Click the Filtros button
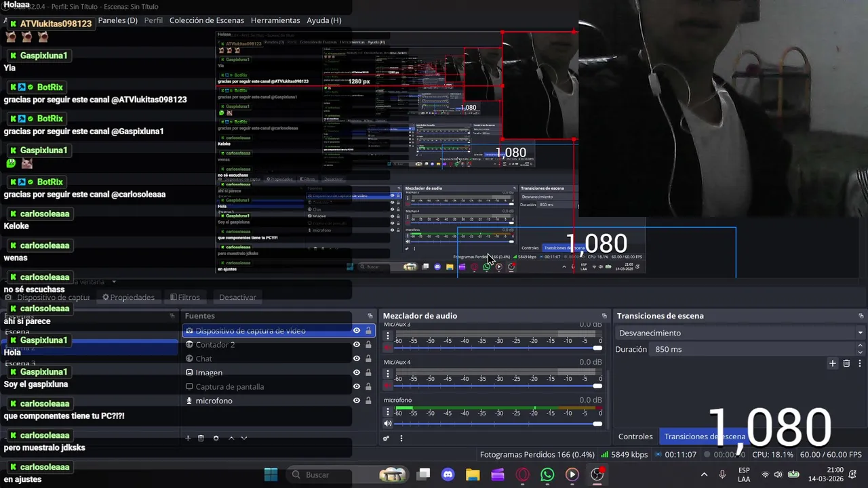The height and width of the screenshot is (488, 868). (185, 298)
